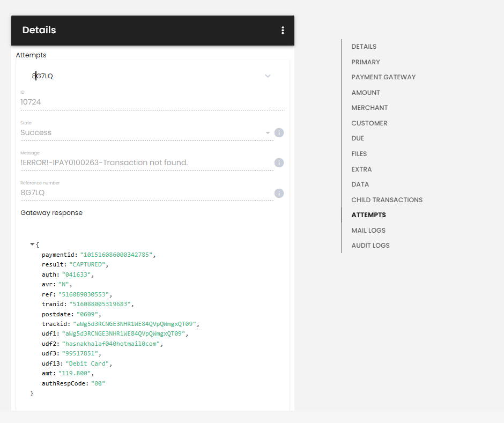Screen dimensions: 504x423
Task: Open the Mail Logs section
Action: 368,231
